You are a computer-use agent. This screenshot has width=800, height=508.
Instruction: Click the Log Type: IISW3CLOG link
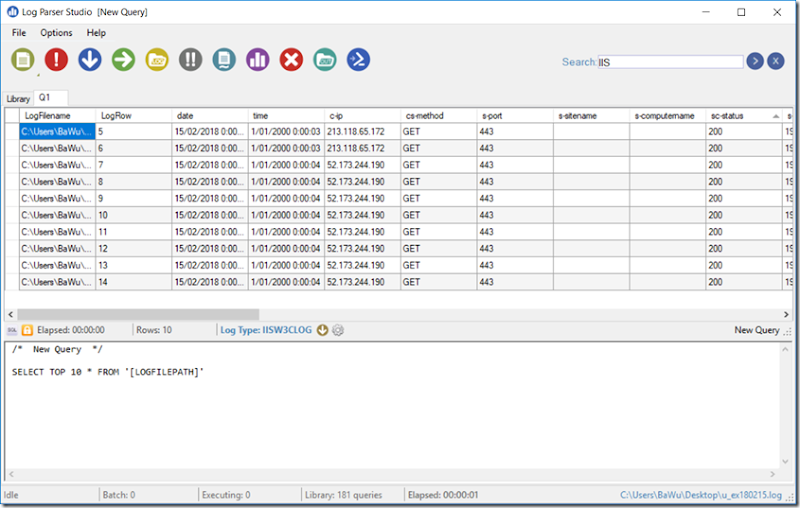point(266,330)
